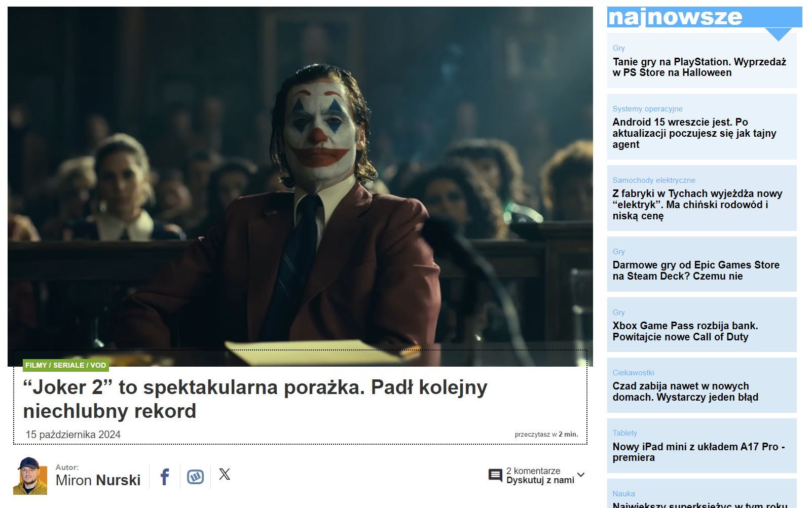Image resolution: width=812 pixels, height=508 pixels.
Task: Click Miron Nurski's avatar photo
Action: 30,476
